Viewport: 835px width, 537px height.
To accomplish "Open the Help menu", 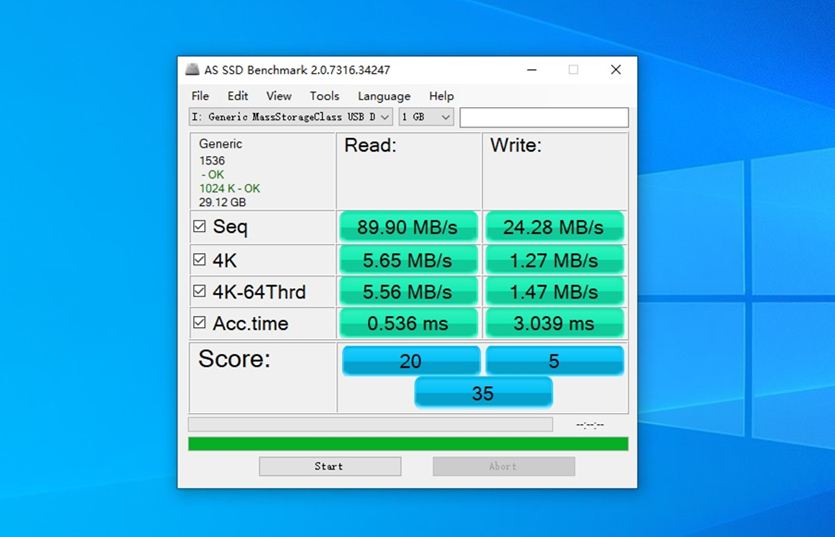I will click(441, 96).
